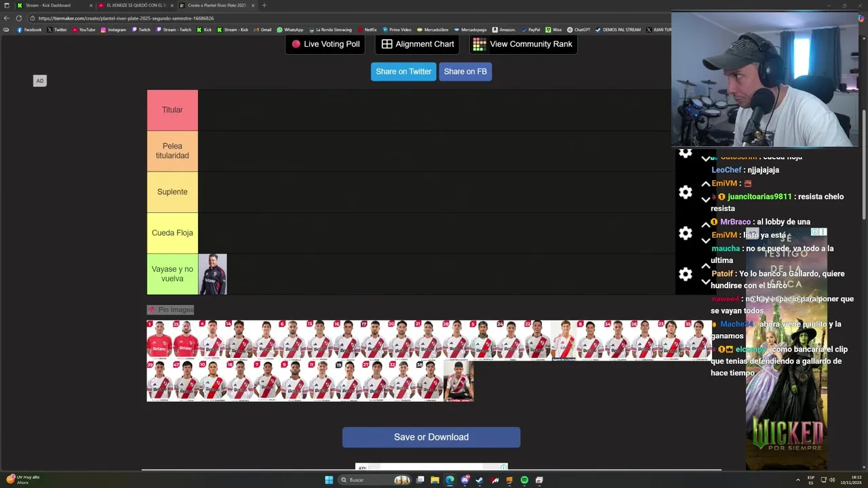The width and height of the screenshot is (868, 488).
Task: Click ad info icon on Wicked banner
Action: pyautogui.click(x=815, y=232)
